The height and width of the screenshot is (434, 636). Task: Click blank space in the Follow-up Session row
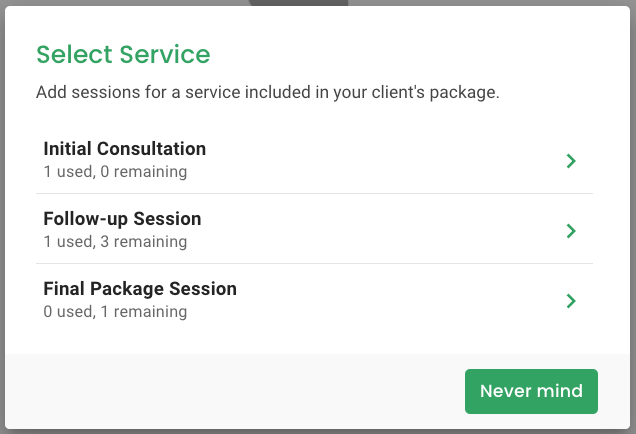tap(380, 230)
